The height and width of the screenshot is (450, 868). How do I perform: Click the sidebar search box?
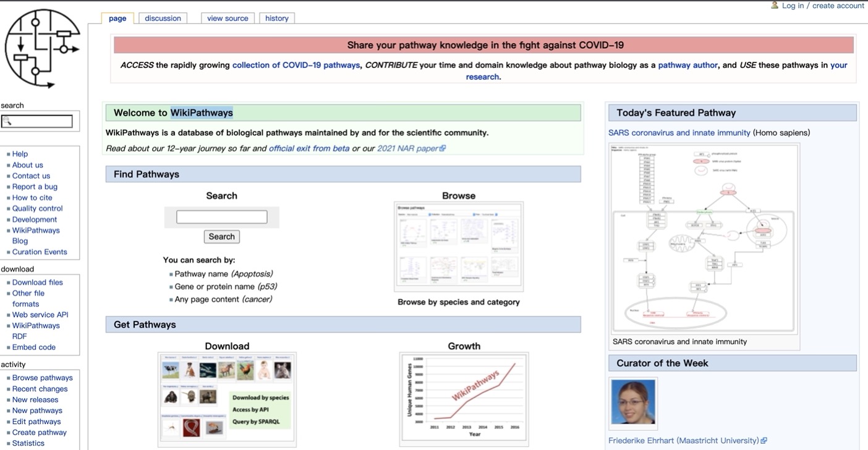[37, 121]
